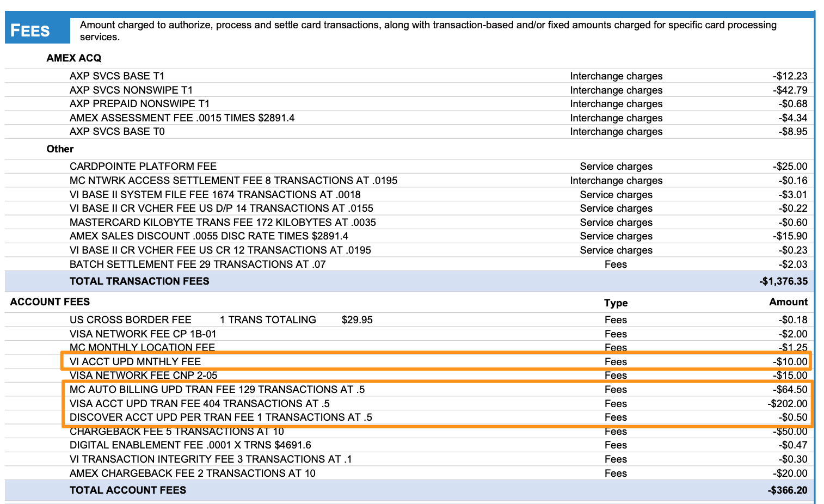This screenshot has height=504, width=824.
Task: Select the highlighted VI ACCT UPD MNTHLY FEE row
Action: pos(135,362)
